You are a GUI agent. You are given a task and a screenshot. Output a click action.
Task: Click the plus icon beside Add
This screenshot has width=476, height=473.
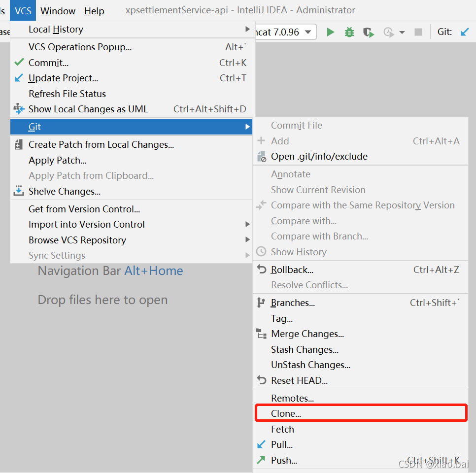261,140
